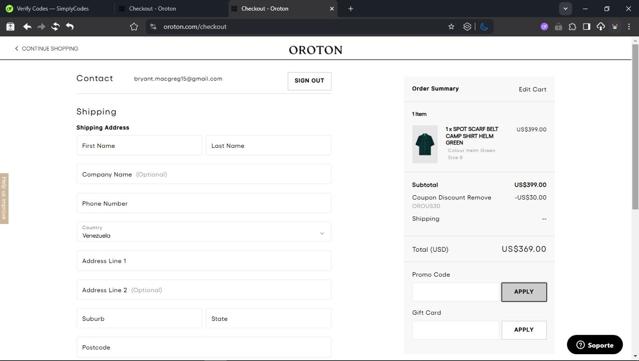Focus the Suburb field
The width and height of the screenshot is (639, 361).
(x=139, y=319)
